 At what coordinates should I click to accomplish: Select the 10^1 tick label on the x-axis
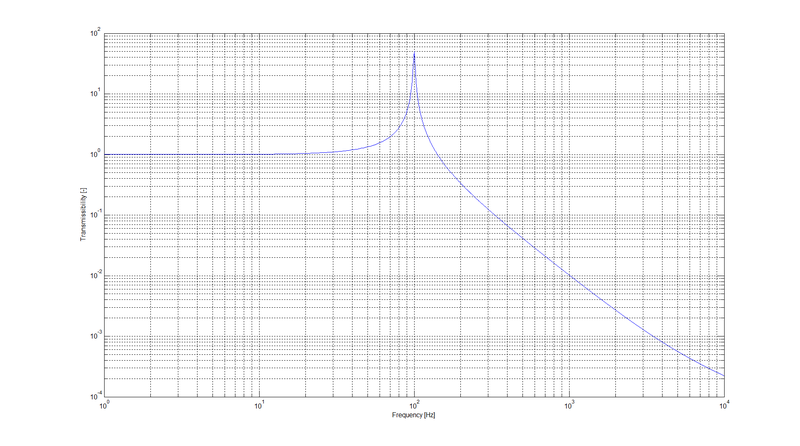coord(259,404)
